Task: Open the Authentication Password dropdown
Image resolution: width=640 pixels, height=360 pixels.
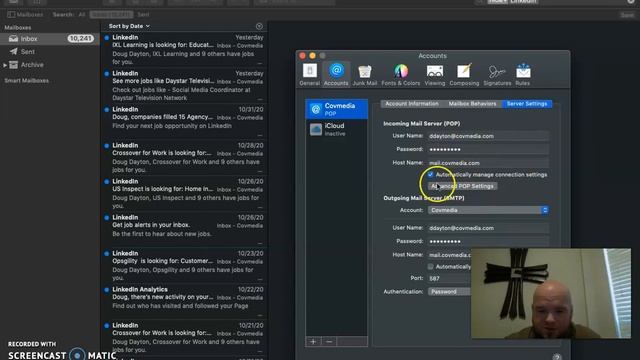Action: tap(449, 291)
